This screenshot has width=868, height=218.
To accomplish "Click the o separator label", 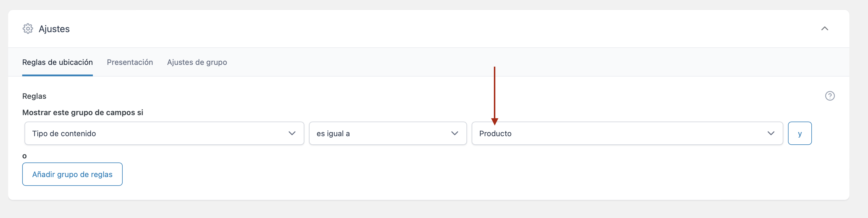I will [x=24, y=156].
